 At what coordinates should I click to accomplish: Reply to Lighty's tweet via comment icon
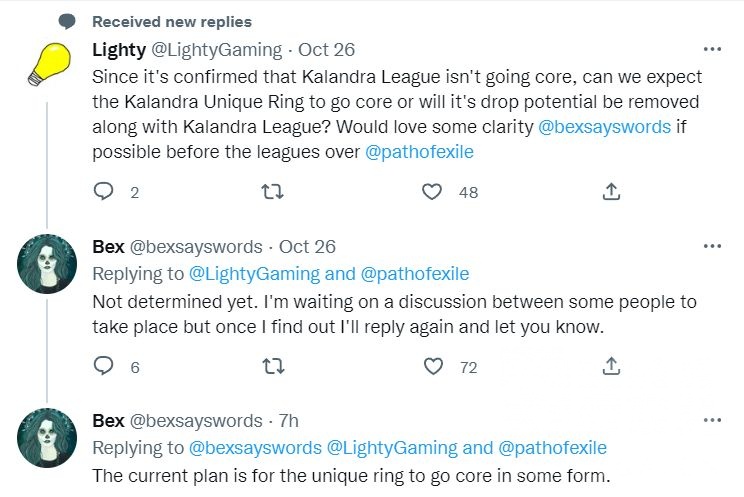[103, 191]
